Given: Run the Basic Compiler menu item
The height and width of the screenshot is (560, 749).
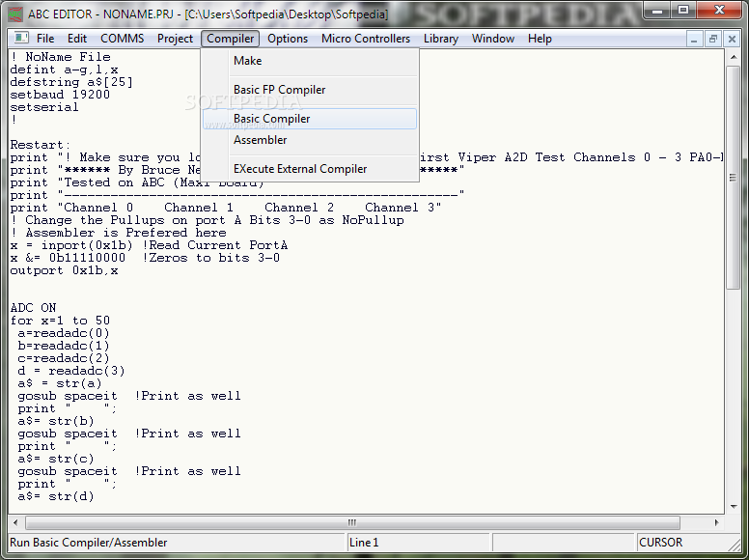Looking at the screenshot, I should [x=310, y=119].
